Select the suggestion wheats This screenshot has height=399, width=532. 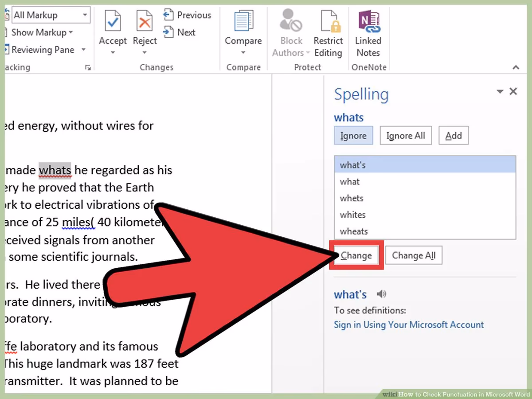(x=353, y=231)
